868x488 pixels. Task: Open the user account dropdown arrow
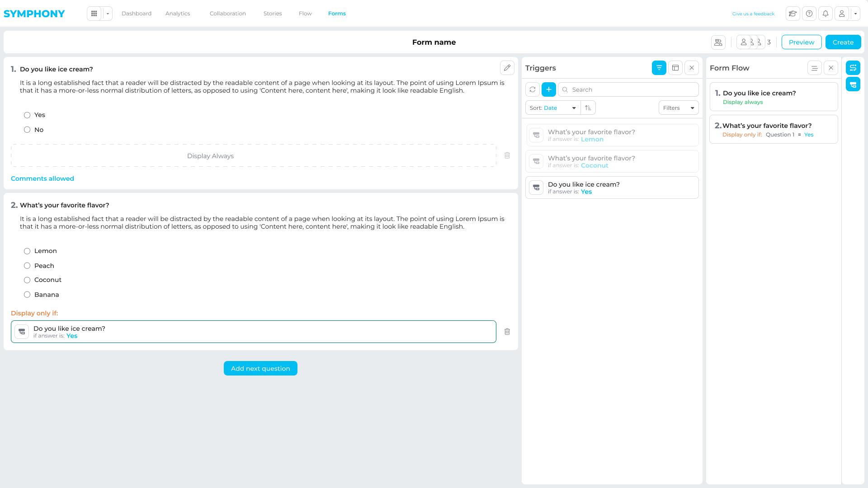855,14
